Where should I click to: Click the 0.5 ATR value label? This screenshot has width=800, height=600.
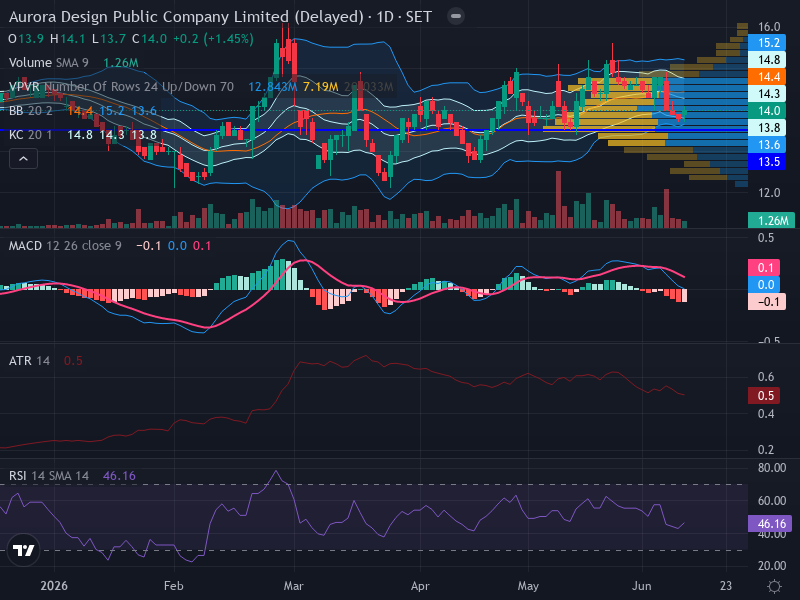tap(764, 396)
